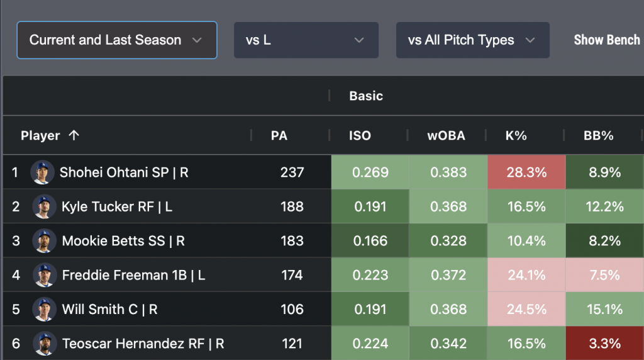Image resolution: width=644 pixels, height=360 pixels.
Task: Sort the table by PA column
Action: (x=279, y=135)
